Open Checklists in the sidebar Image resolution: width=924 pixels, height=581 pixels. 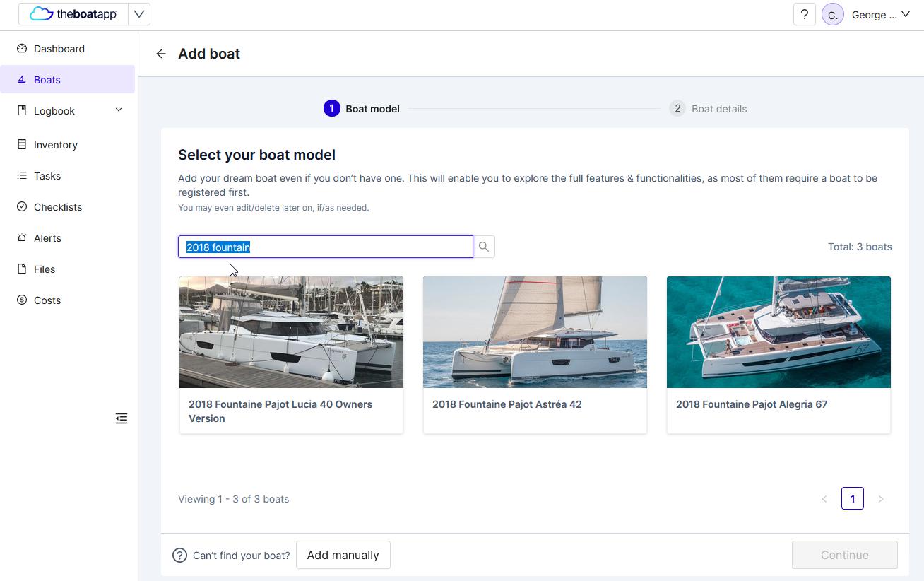[68, 207]
